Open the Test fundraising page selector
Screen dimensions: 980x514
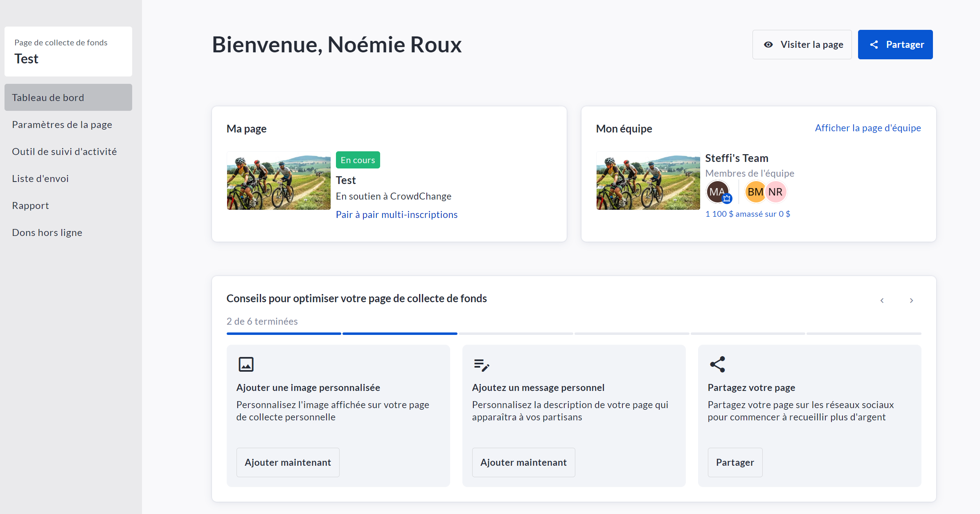68,52
